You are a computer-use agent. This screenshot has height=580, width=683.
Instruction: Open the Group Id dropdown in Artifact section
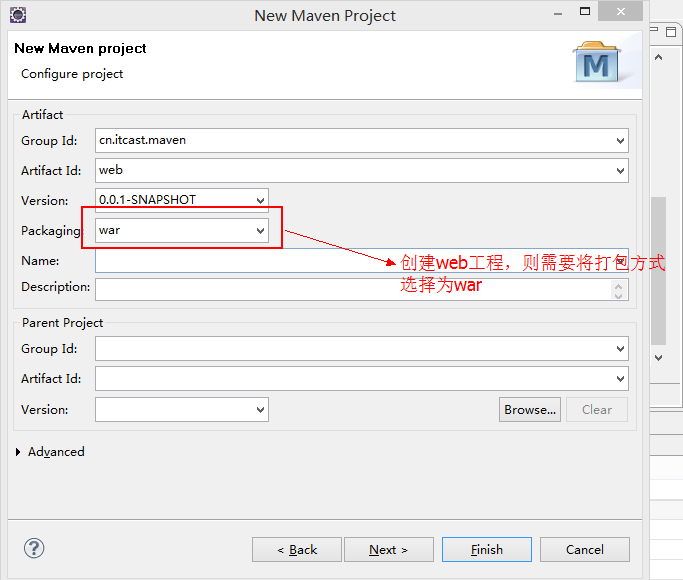click(x=621, y=141)
